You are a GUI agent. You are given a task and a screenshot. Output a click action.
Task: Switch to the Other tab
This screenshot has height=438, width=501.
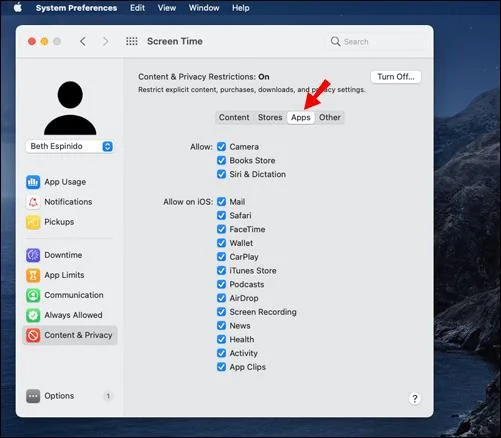[330, 117]
